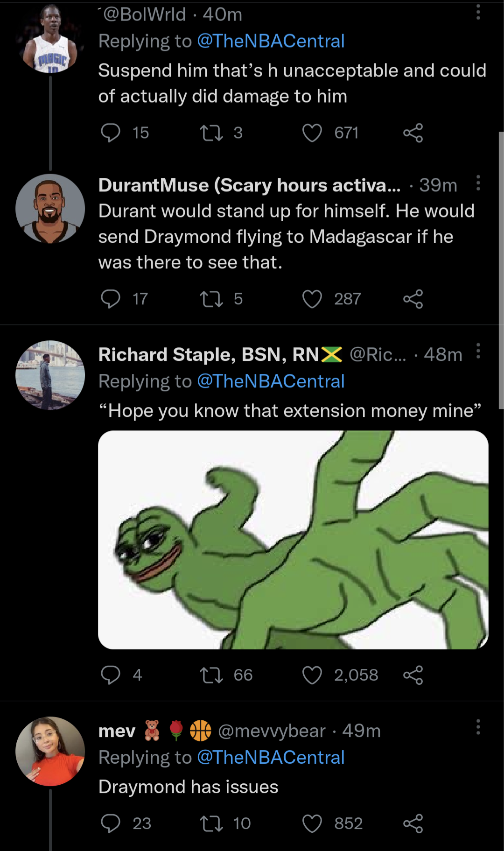Open mev's profile picture
This screenshot has height=851, width=504.
50,751
